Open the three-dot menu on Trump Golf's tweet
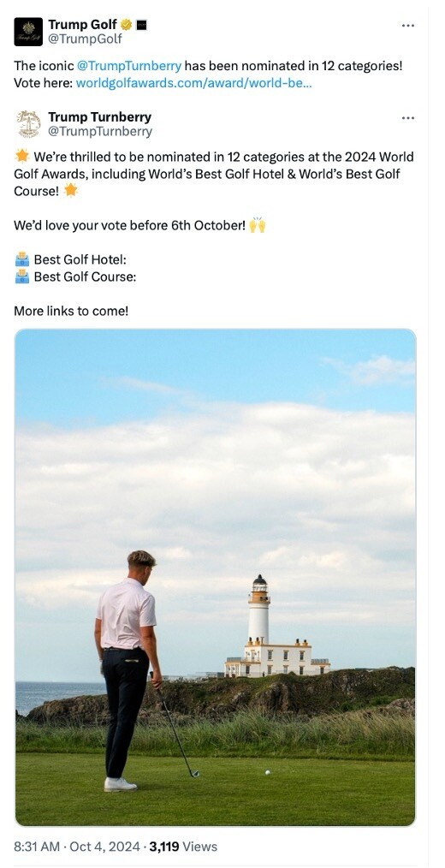Screen dimensions: 445x868 tap(408, 26)
